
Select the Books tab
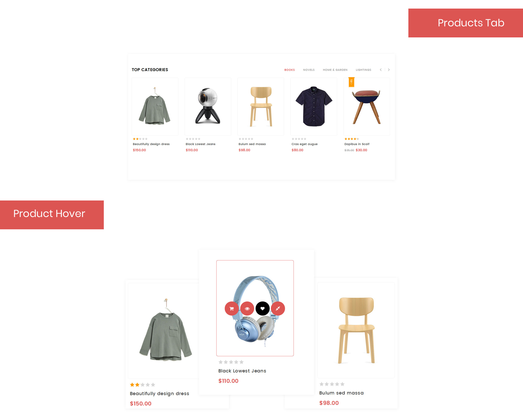click(289, 70)
